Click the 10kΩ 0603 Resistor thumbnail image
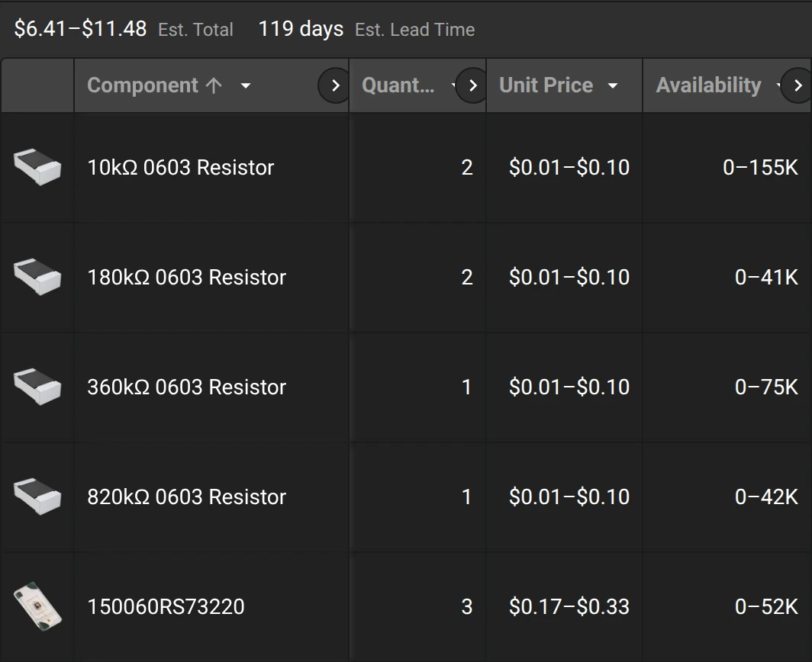The image size is (812, 662). [37, 167]
